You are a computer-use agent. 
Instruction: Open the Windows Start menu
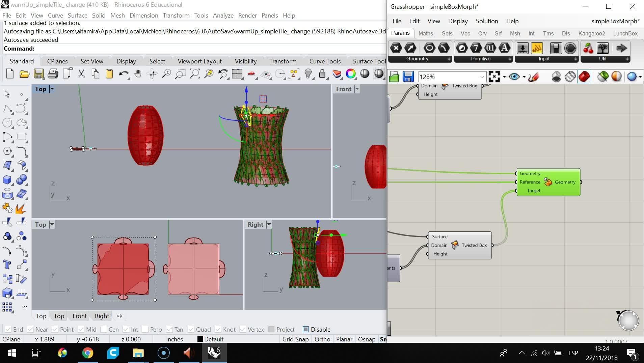pos(12,353)
